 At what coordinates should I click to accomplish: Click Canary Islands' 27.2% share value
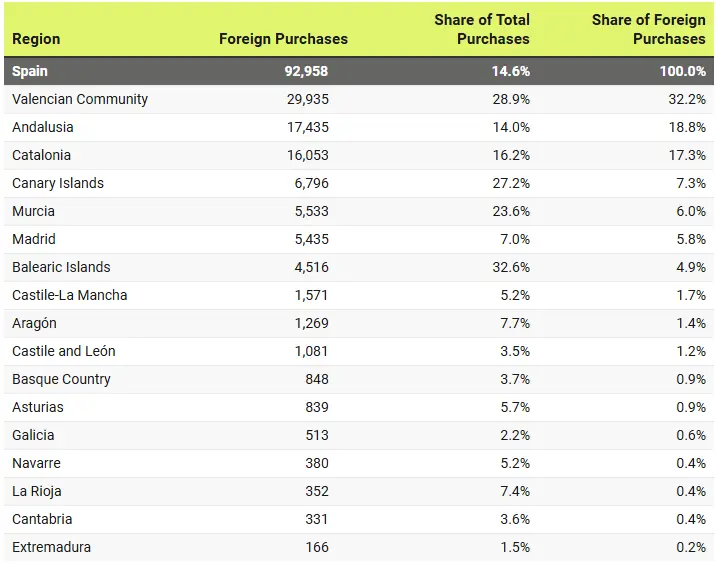509,183
